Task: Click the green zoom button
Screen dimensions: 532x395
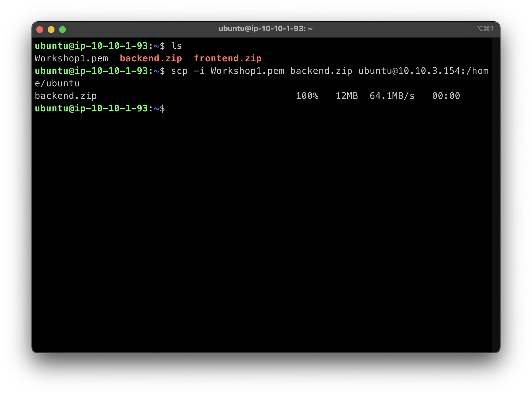Action: pos(62,29)
